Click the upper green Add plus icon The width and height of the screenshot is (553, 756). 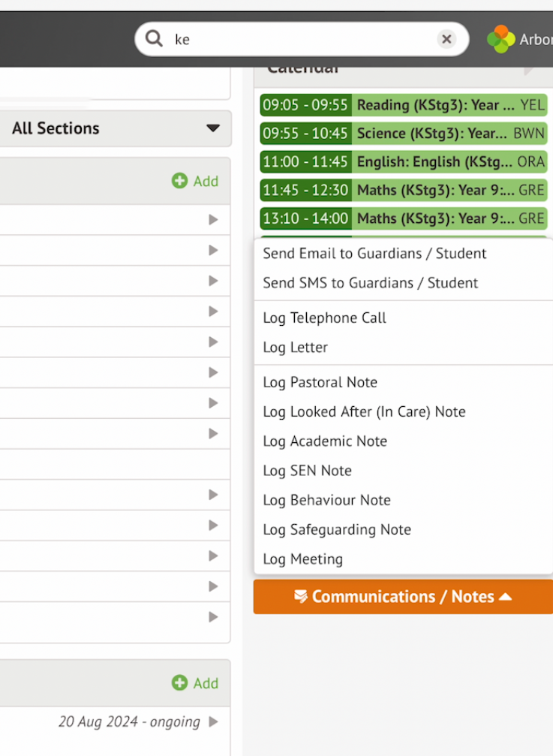coord(179,181)
